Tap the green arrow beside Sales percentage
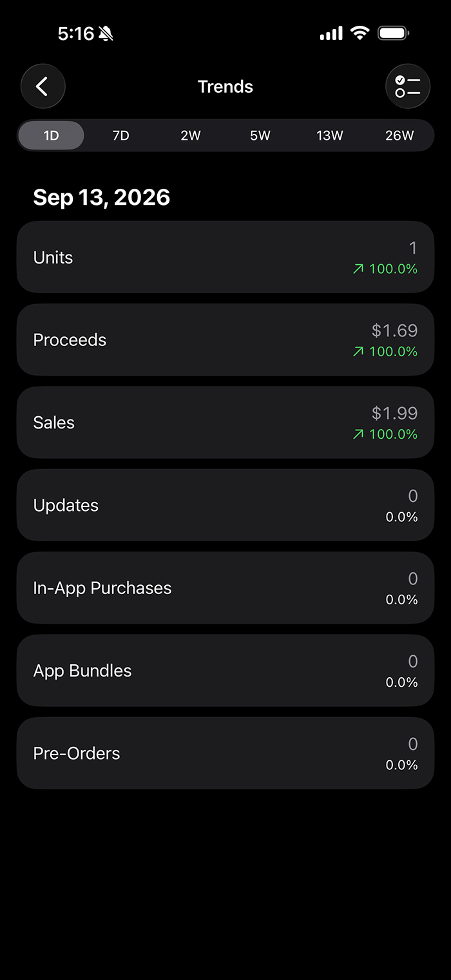This screenshot has height=980, width=451. [358, 434]
